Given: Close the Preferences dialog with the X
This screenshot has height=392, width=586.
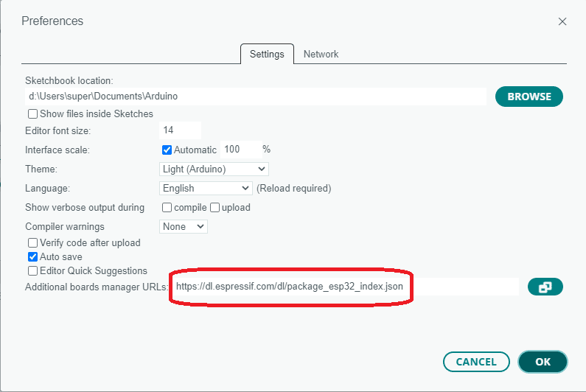Looking at the screenshot, I should click(x=562, y=21).
